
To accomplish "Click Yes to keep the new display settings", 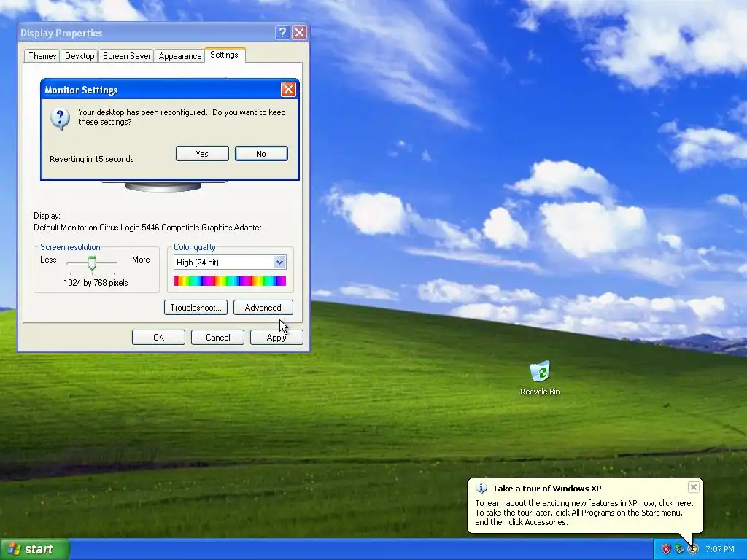I will (x=202, y=154).
